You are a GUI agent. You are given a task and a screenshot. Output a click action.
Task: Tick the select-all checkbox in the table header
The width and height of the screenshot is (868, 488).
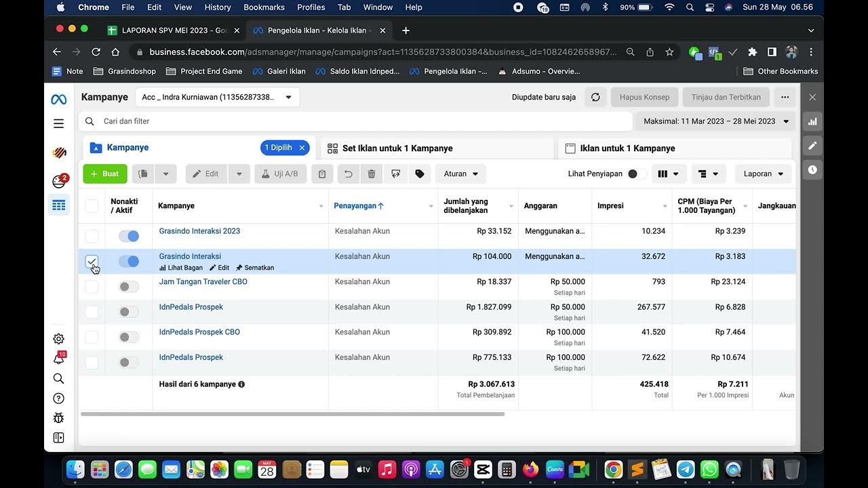[92, 206]
